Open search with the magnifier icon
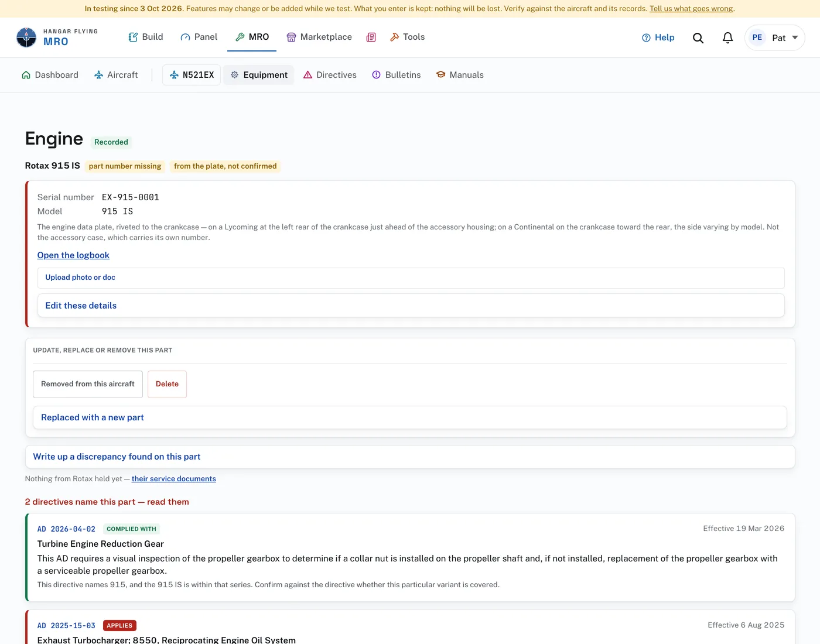The image size is (820, 644). (x=698, y=37)
